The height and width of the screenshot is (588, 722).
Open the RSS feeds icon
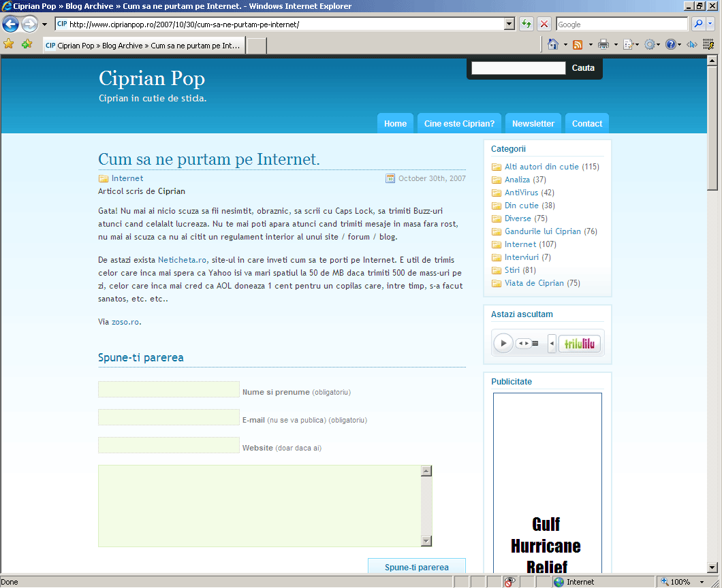[x=578, y=45]
